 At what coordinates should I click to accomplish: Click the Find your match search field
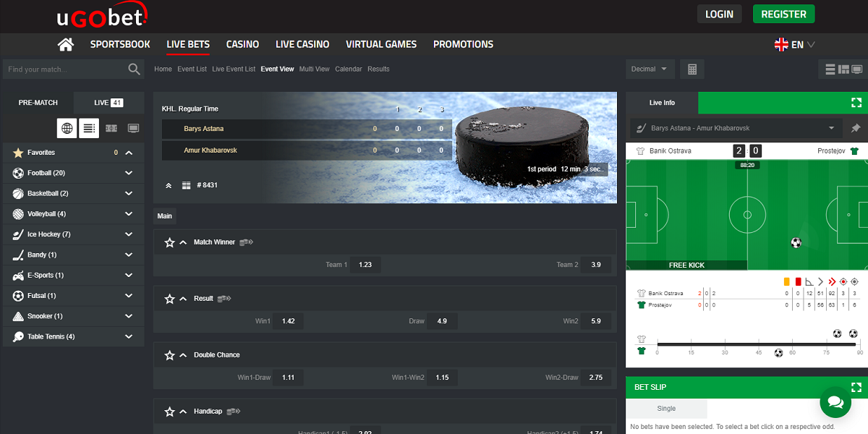click(x=64, y=69)
